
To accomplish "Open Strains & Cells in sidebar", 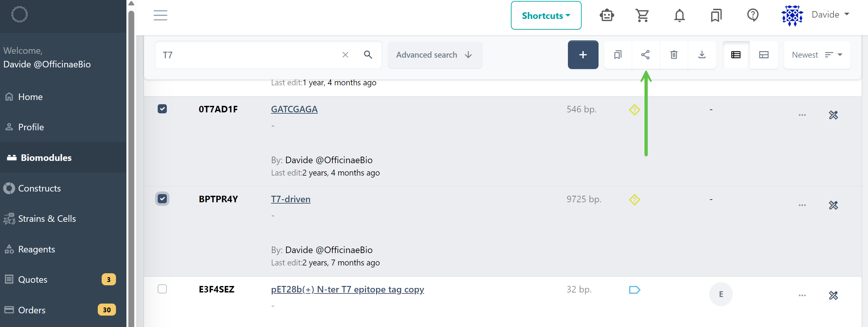I will pyautogui.click(x=63, y=219).
